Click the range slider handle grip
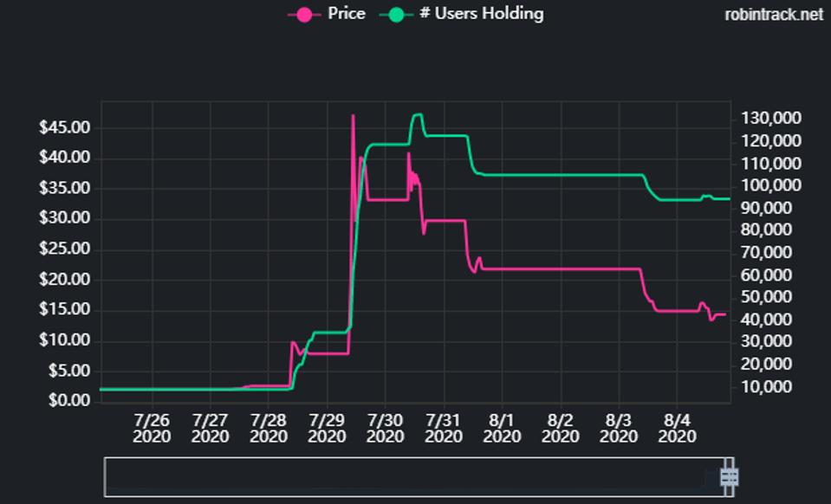The width and height of the screenshot is (831, 504). [729, 477]
